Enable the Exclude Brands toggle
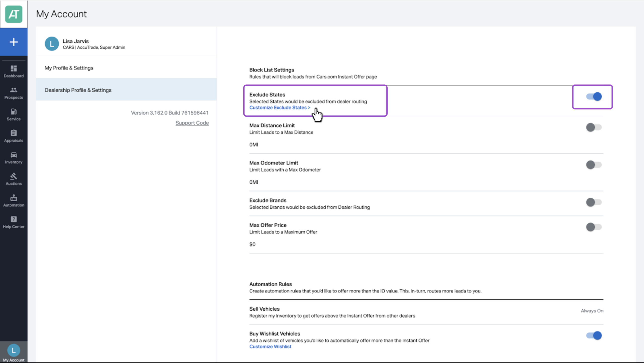Viewport: 644px width, 363px height. click(x=594, y=202)
